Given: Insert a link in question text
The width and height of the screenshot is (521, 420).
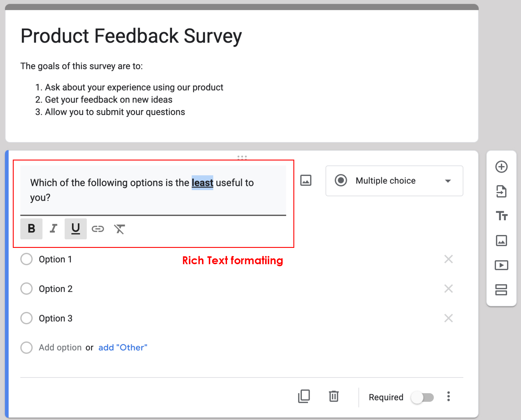Looking at the screenshot, I should point(98,229).
